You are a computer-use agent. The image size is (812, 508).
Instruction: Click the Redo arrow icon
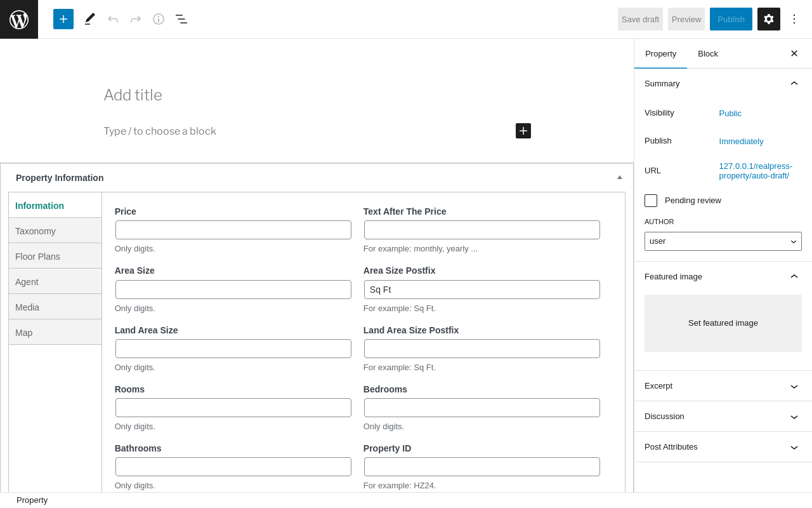[x=136, y=19]
